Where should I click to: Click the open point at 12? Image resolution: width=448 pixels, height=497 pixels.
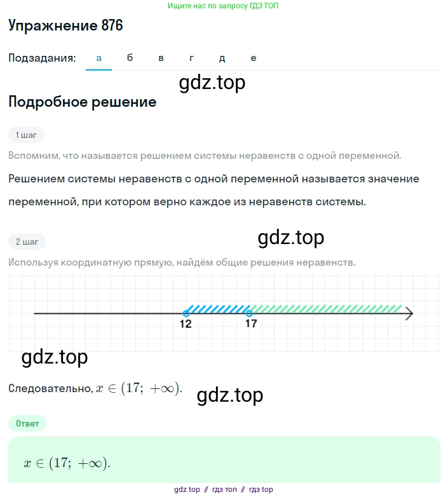(186, 313)
